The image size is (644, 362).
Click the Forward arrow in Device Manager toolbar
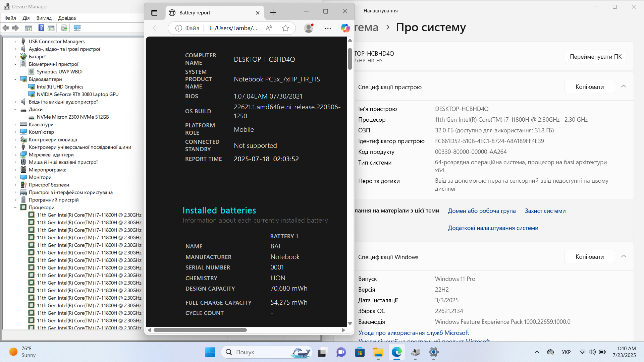(15, 28)
